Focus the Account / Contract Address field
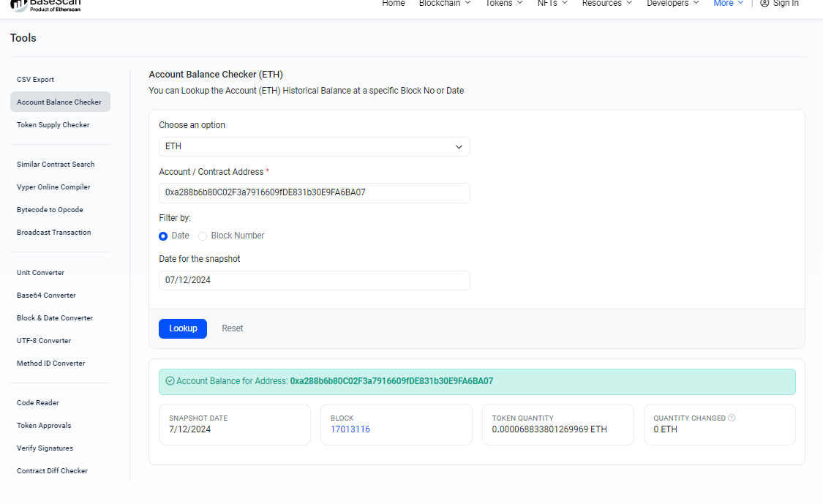 315,192
